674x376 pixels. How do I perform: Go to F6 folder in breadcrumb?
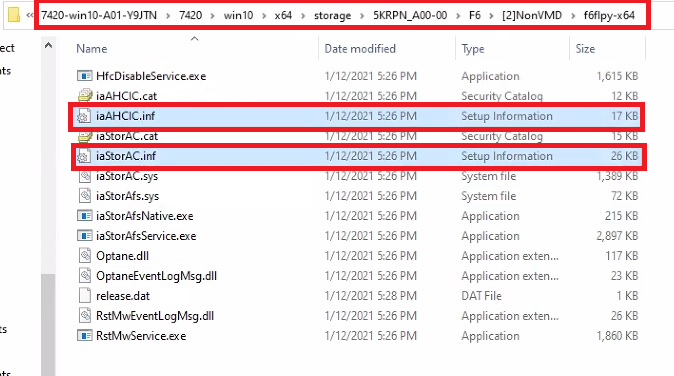[x=475, y=15]
